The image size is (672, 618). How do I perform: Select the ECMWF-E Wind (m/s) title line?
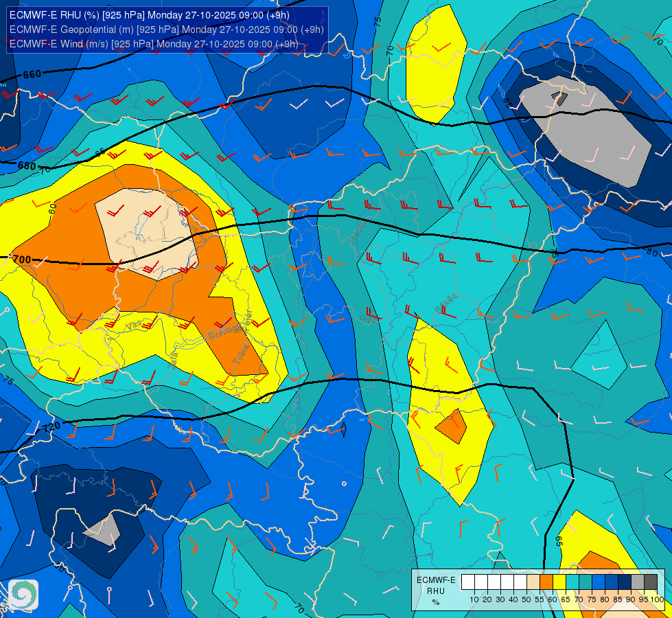coord(154,44)
